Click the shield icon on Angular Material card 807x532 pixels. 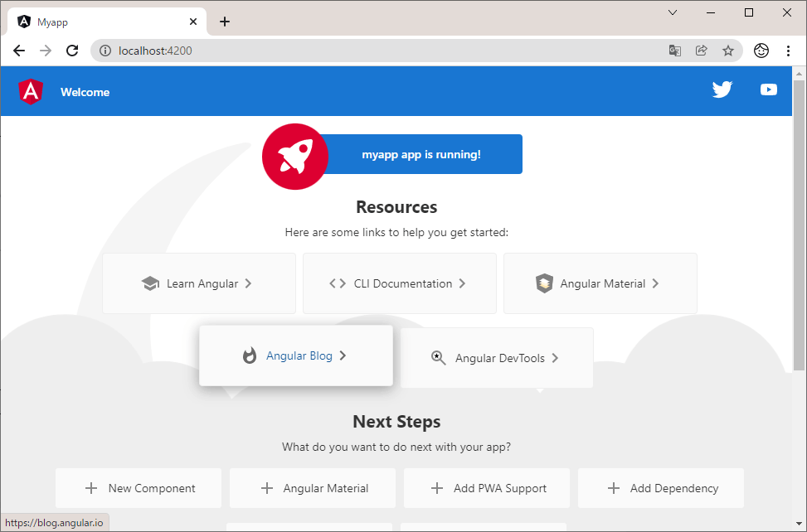click(x=544, y=283)
